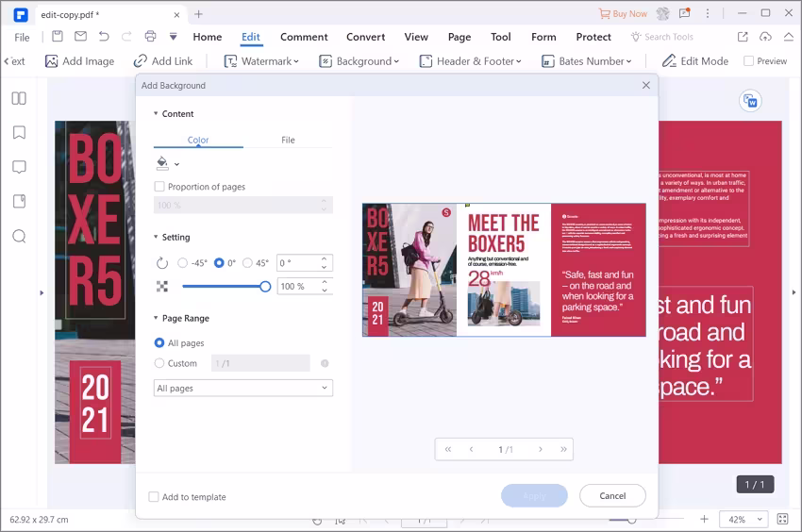Image resolution: width=802 pixels, height=532 pixels.
Task: Open the Comments panel icon
Action: click(19, 167)
